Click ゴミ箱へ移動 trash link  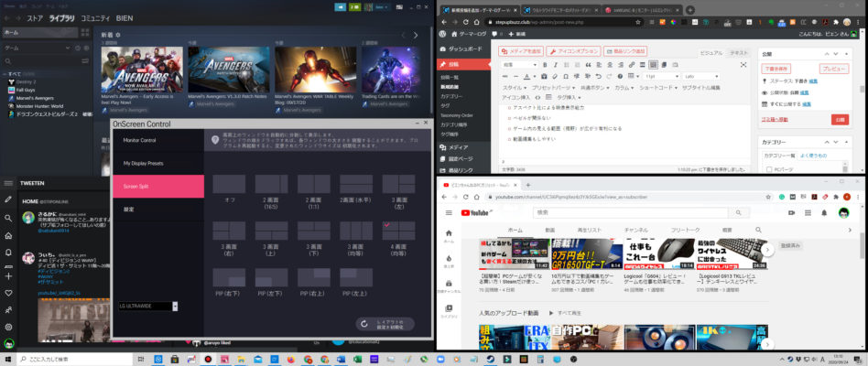(776, 120)
